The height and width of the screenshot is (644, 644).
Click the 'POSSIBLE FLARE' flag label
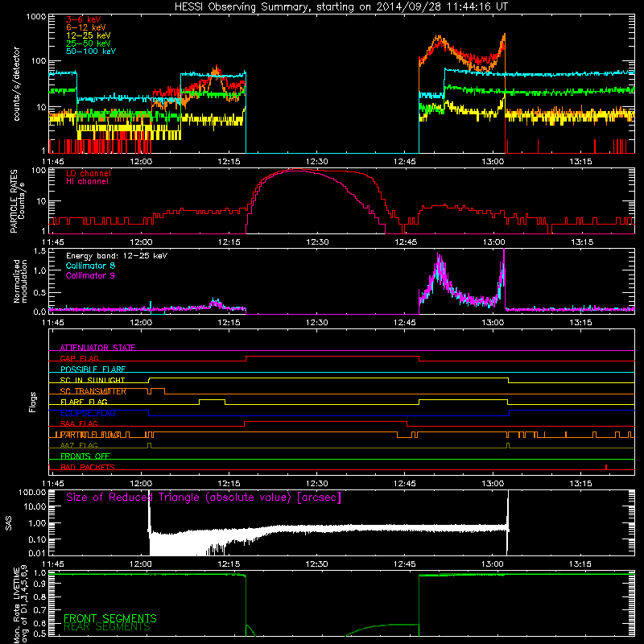pyautogui.click(x=93, y=369)
